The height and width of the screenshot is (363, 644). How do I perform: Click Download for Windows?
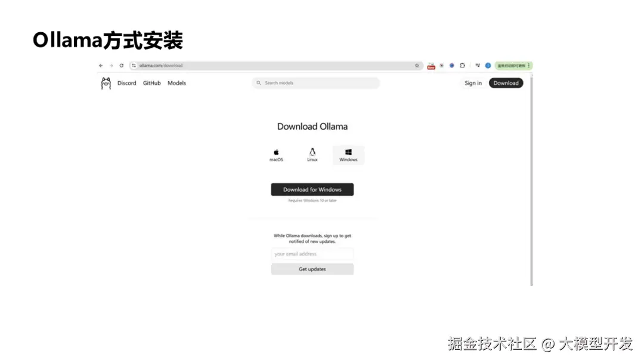point(312,189)
